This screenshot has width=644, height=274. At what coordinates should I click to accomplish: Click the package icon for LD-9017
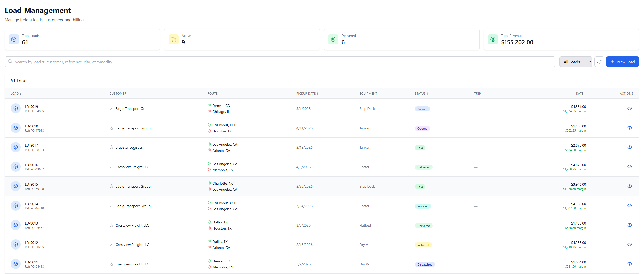(16, 147)
